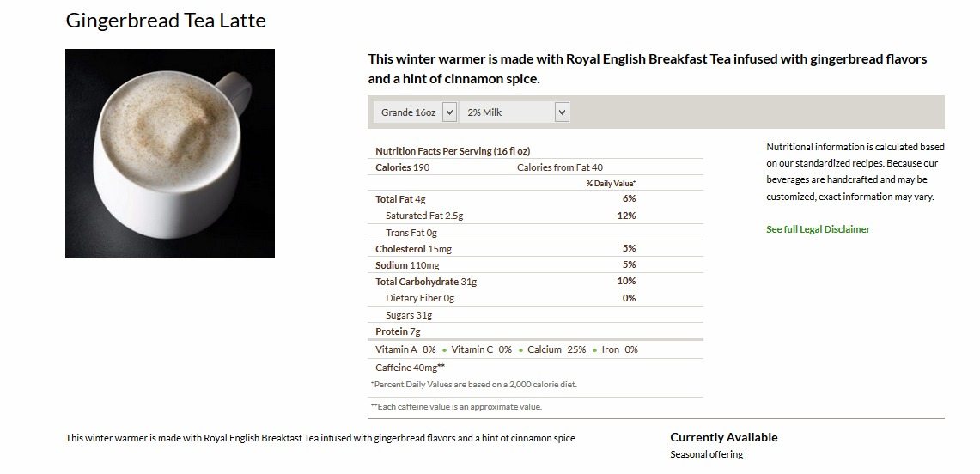Click the Protein 7g row

pos(536,331)
